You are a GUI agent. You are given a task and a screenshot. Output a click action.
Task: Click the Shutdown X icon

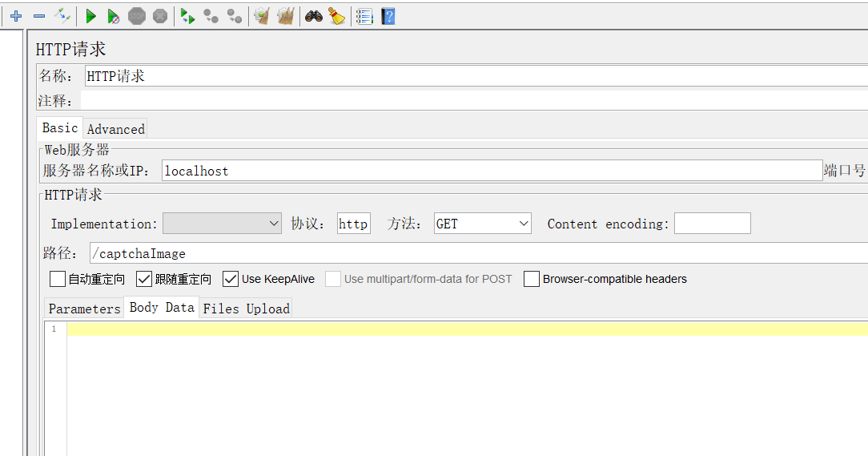[x=160, y=16]
